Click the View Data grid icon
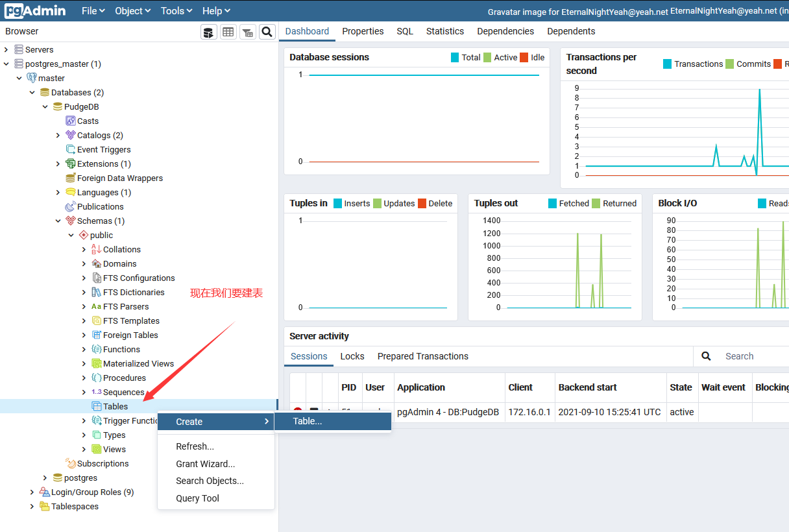Screen dimensions: 789x532 (x=228, y=31)
